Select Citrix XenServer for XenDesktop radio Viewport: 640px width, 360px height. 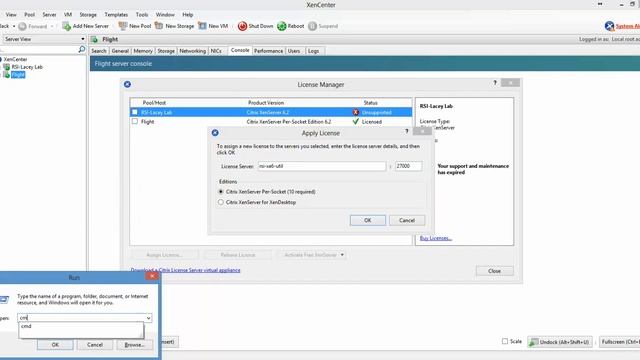(x=221, y=202)
